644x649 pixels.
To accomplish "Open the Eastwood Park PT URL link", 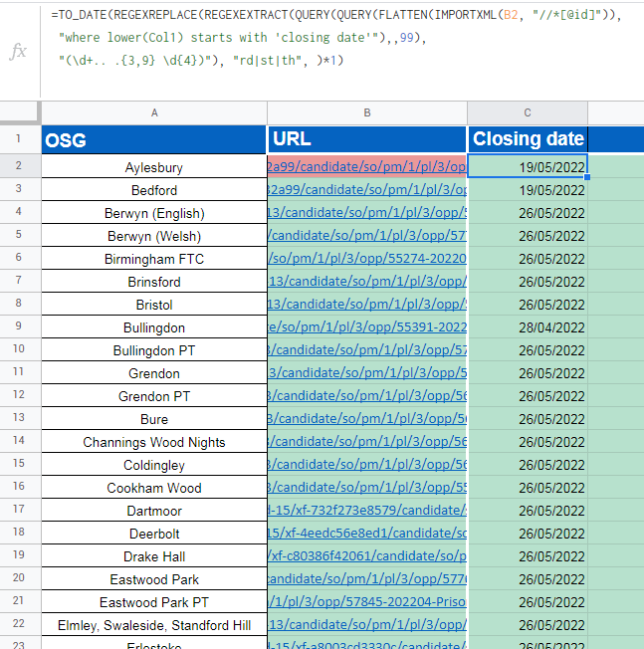I will 367,601.
